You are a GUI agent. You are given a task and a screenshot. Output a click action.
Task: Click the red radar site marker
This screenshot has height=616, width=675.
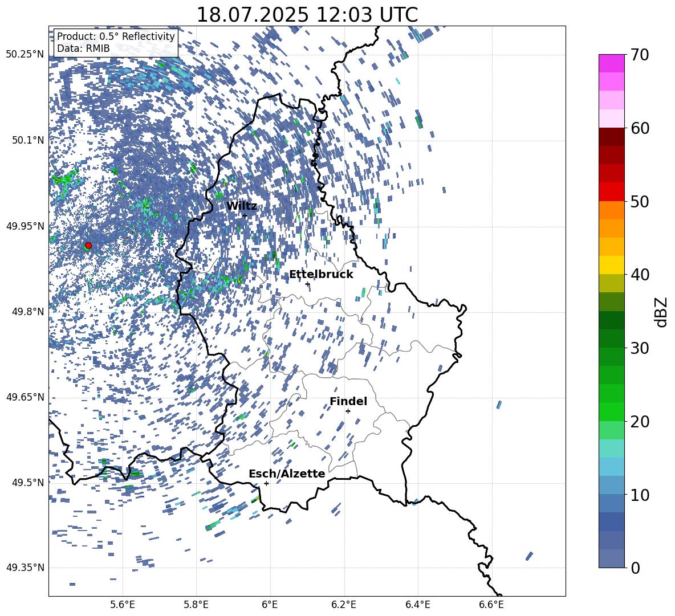click(88, 246)
